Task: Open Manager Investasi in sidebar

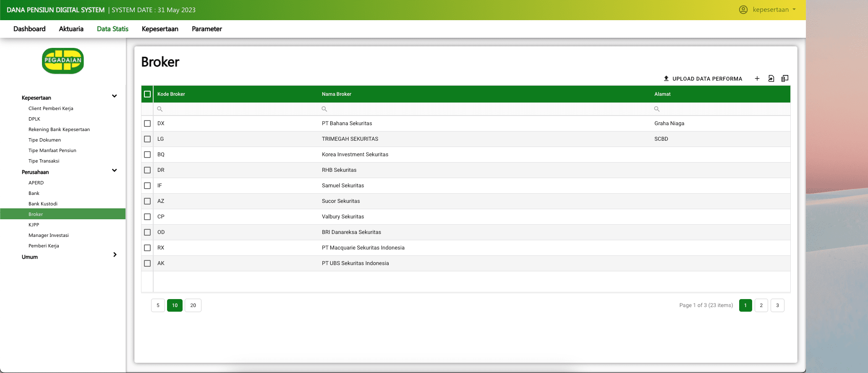Action: pyautogui.click(x=49, y=235)
